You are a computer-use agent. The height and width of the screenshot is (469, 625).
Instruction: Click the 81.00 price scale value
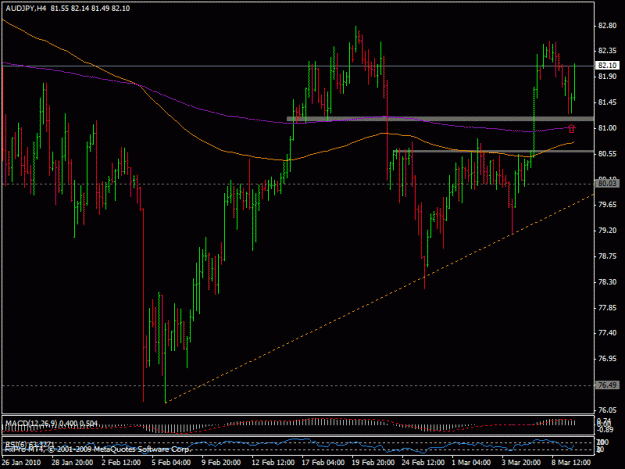607,128
